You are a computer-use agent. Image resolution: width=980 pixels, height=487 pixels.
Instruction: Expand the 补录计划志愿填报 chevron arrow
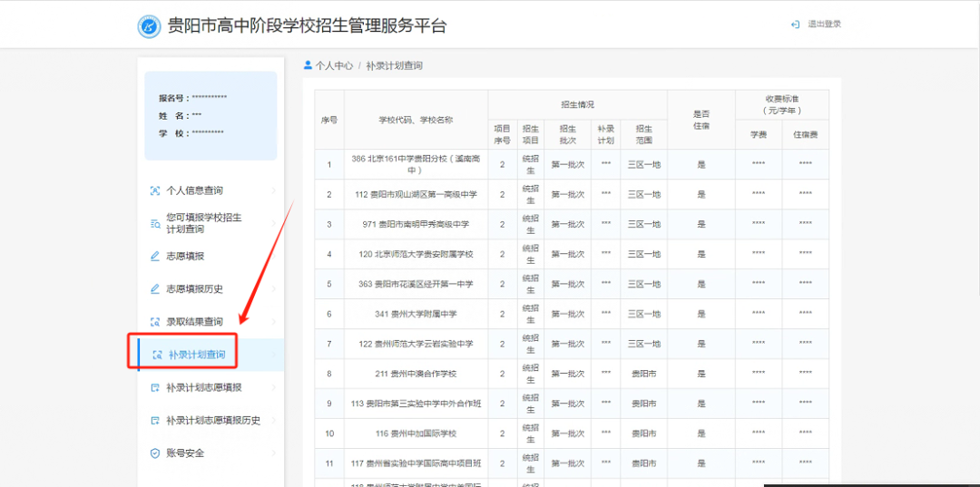tap(273, 388)
